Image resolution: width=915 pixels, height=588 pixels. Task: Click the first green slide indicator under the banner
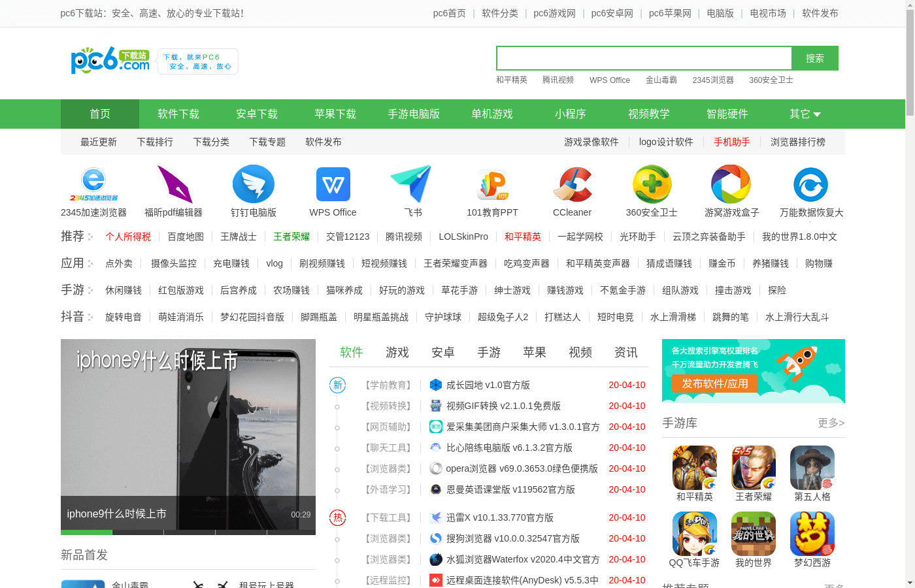[86, 532]
